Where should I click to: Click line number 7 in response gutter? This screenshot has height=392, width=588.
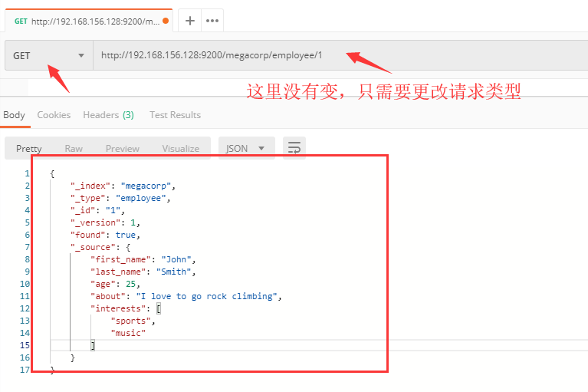click(26, 247)
